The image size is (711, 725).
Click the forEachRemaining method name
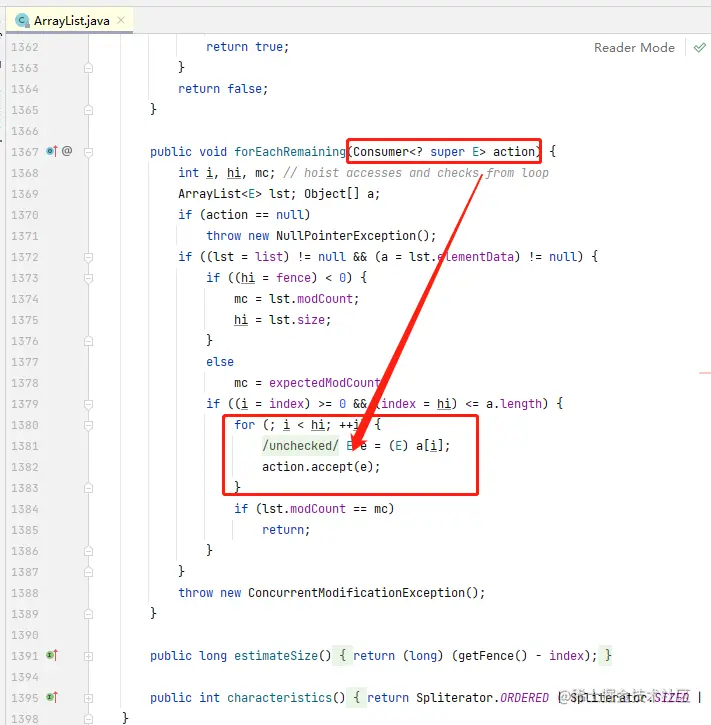click(290, 152)
